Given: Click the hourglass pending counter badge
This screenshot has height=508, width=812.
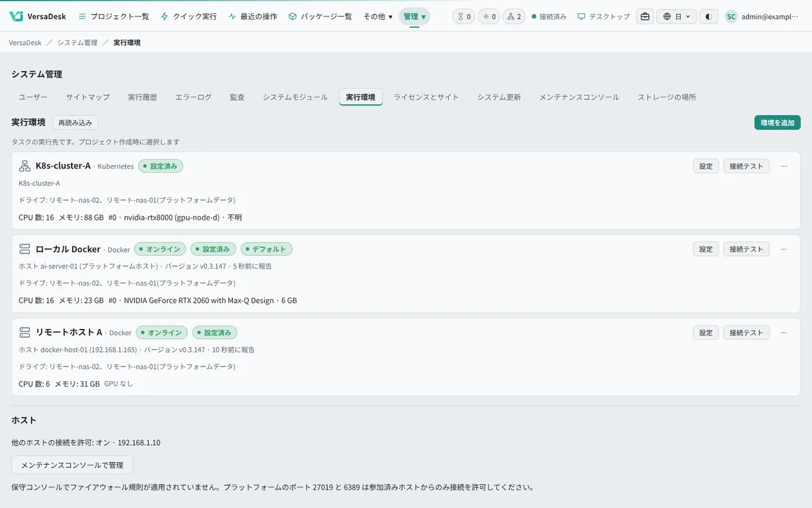Looking at the screenshot, I should (x=464, y=17).
